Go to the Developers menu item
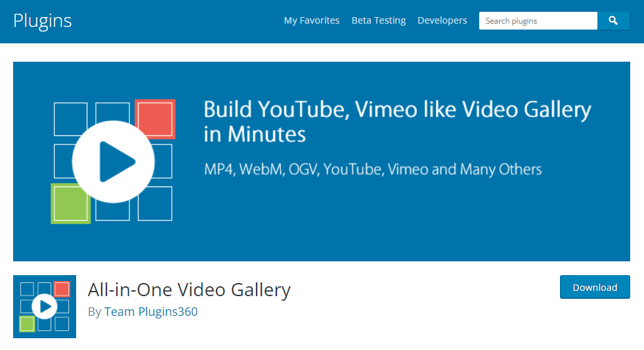Screen dimensions: 644x350 442,20
